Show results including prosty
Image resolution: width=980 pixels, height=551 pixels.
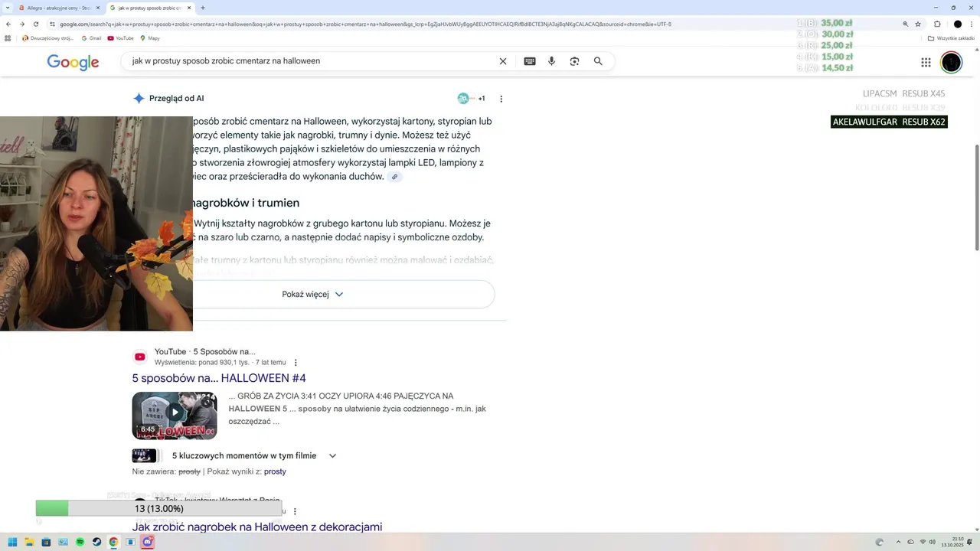275,471
